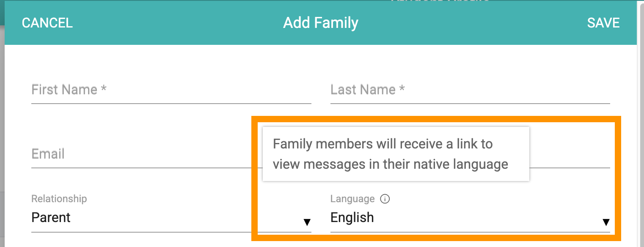The height and width of the screenshot is (247, 644).
Task: Click the asterisk after Last Name
Action: tap(402, 89)
